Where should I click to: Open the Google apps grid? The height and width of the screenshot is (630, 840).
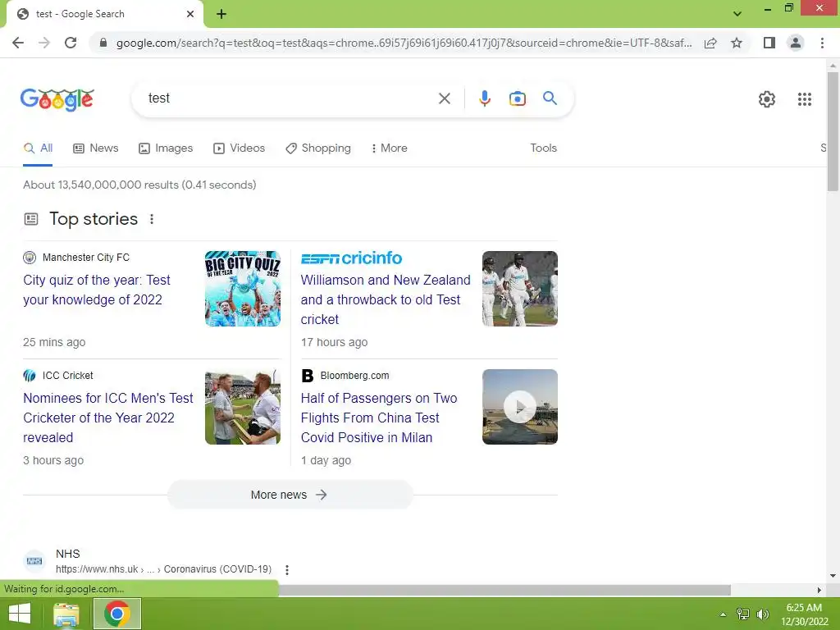[805, 99]
